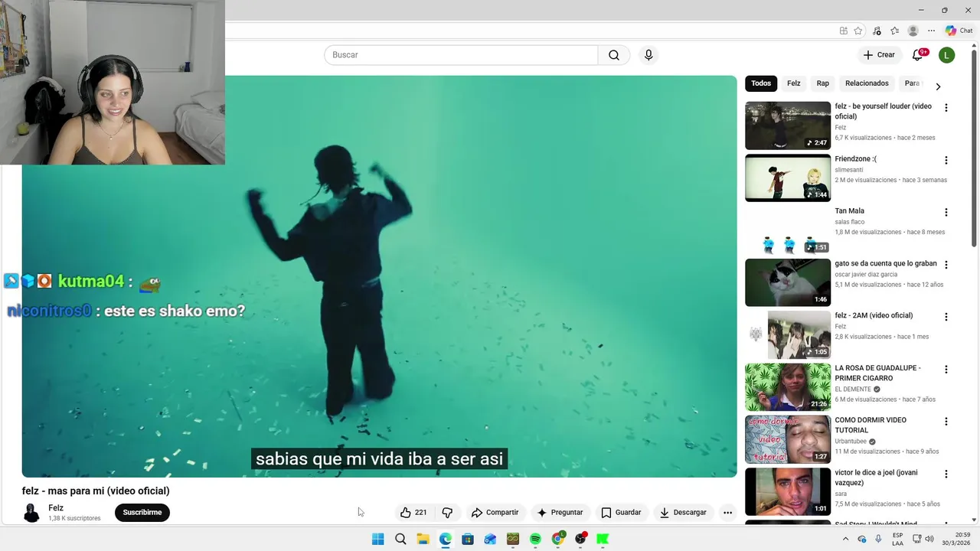Open options for 'LA ROSA DE GUADALUPE' video
Image resolution: width=980 pixels, height=551 pixels.
(946, 370)
